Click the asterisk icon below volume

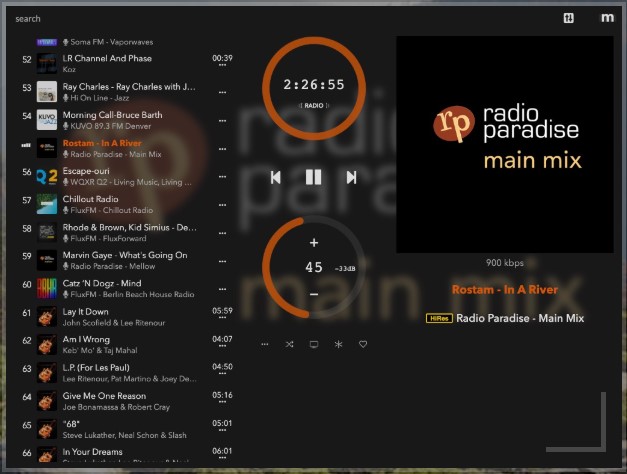click(338, 344)
